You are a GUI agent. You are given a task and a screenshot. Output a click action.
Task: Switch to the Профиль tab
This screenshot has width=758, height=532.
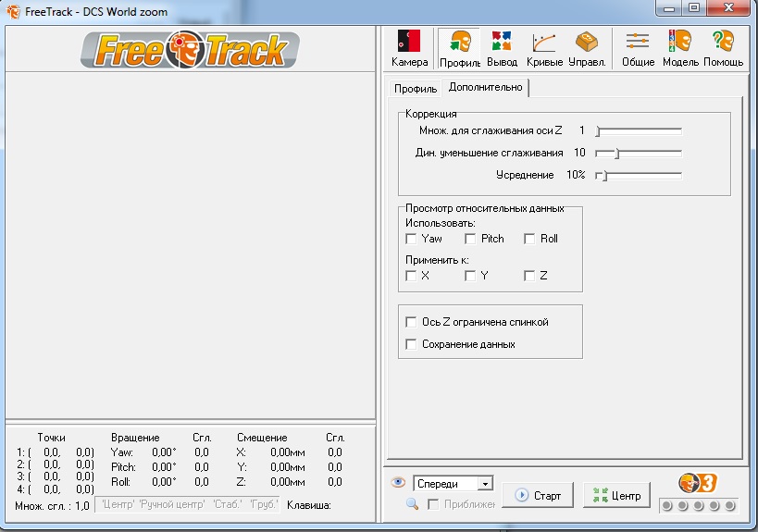416,89
